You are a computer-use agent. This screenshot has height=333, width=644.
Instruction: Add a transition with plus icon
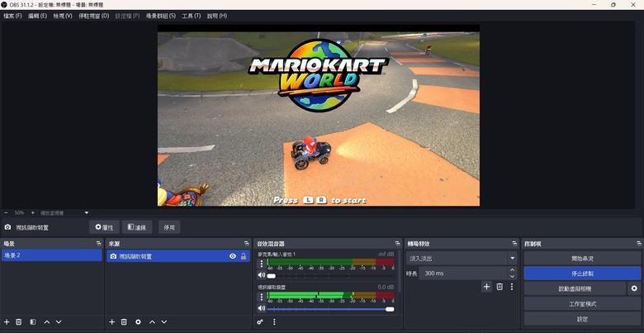click(486, 287)
